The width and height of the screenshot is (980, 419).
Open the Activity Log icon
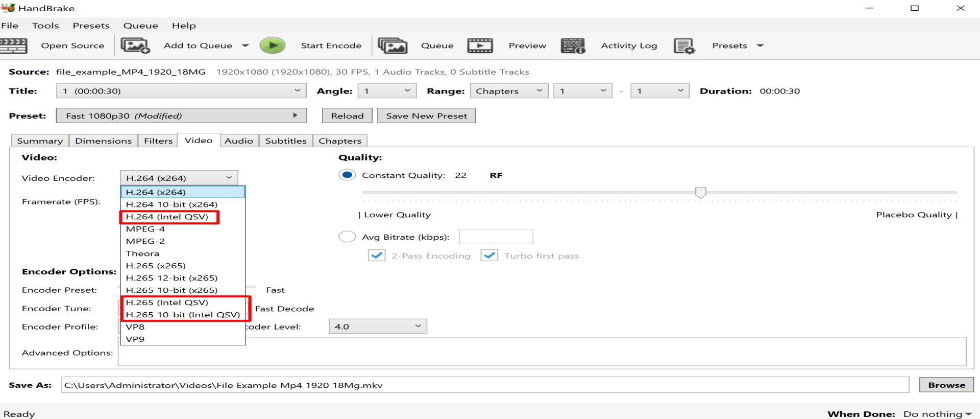(573, 45)
